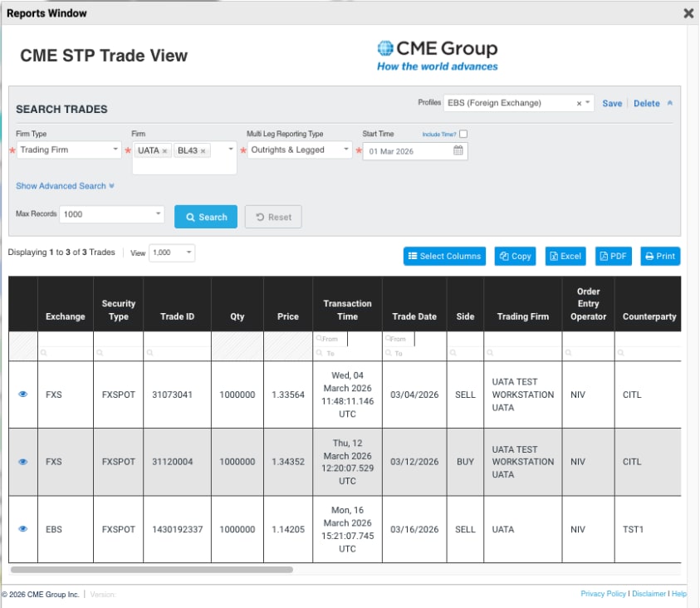Focus the Order Entry Operator filter field
The height and width of the screenshot is (608, 700).
[x=589, y=353]
